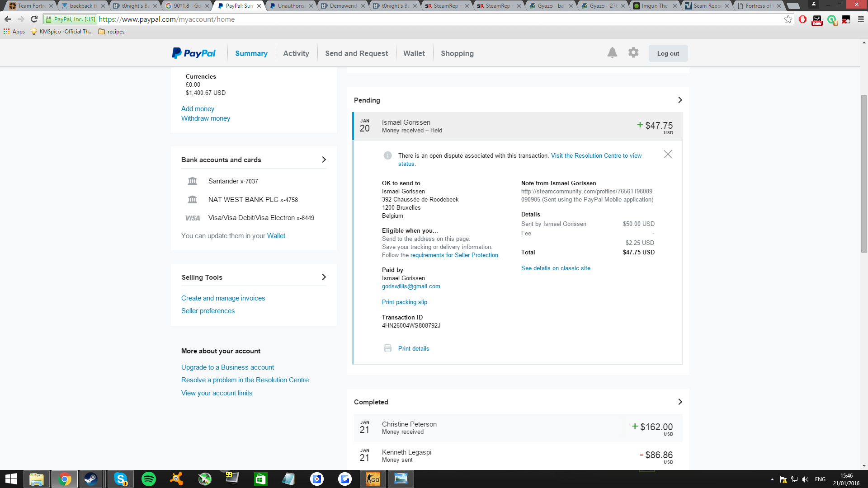The height and width of the screenshot is (488, 868).
Task: Go to the Activity tab
Action: [296, 53]
